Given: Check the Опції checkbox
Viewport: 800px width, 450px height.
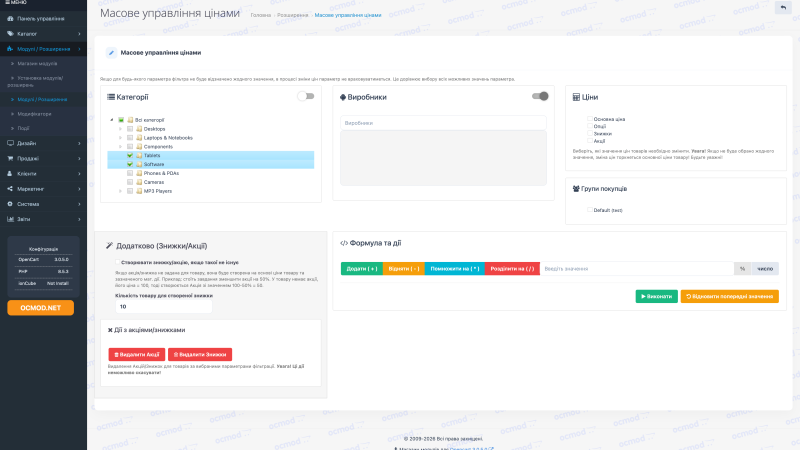Looking at the screenshot, I should coord(589,126).
